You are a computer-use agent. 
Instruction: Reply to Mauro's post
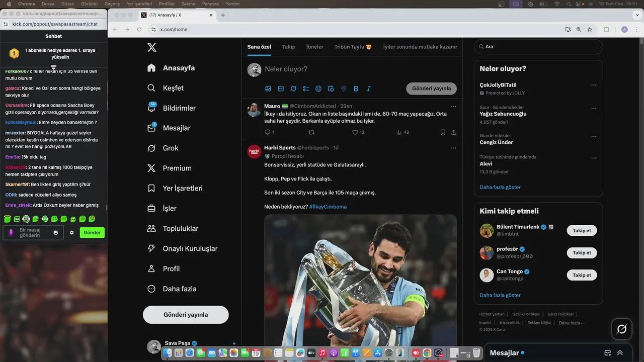coord(268,132)
